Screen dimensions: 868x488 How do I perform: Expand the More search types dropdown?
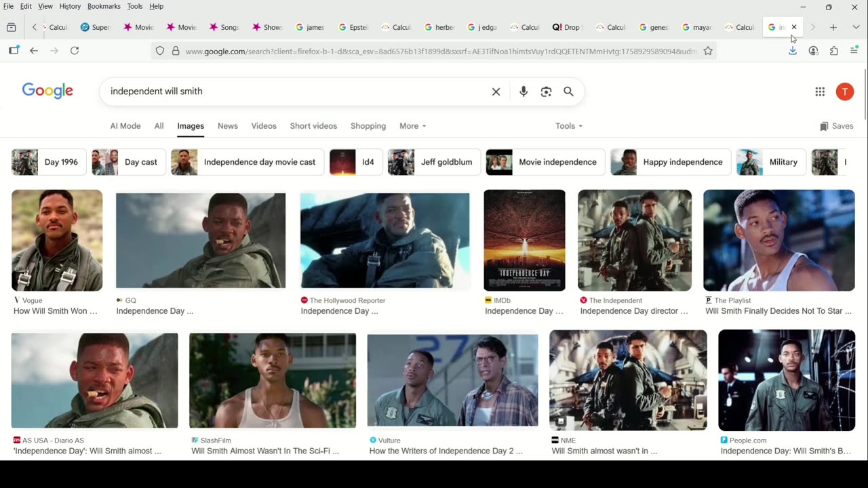(x=413, y=126)
